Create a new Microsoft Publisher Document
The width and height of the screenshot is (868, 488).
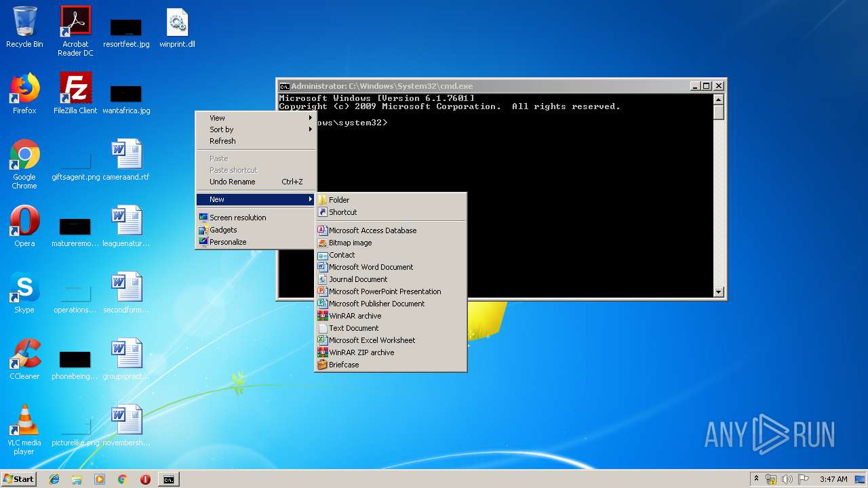click(x=391, y=304)
